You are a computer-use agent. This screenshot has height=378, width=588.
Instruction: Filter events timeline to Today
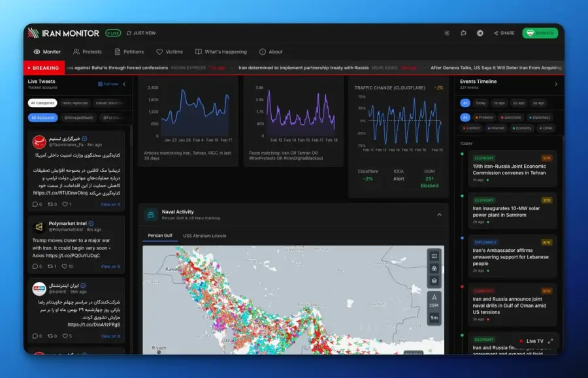[x=480, y=102]
